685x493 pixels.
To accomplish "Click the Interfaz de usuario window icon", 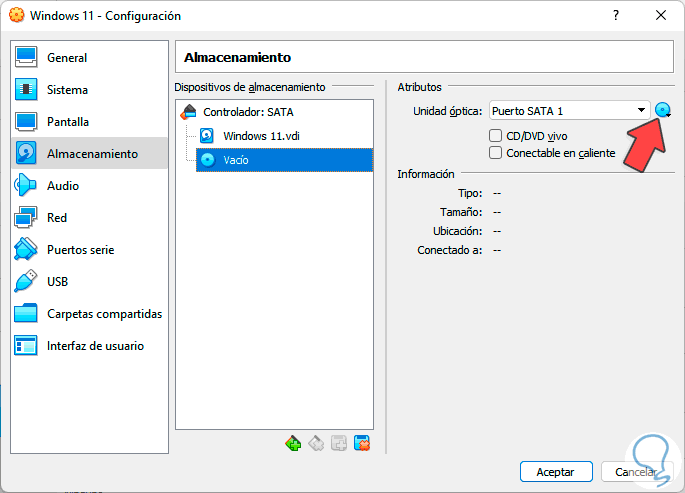I will pyautogui.click(x=26, y=345).
